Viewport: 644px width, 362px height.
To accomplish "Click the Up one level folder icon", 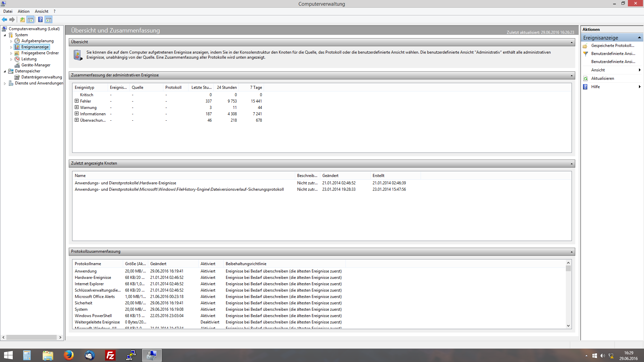I will click(x=22, y=19).
